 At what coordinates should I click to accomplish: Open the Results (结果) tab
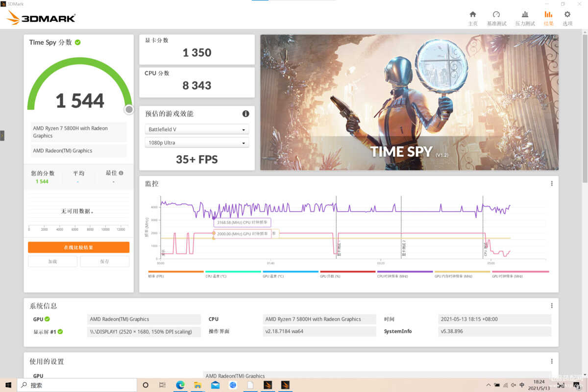548,19
